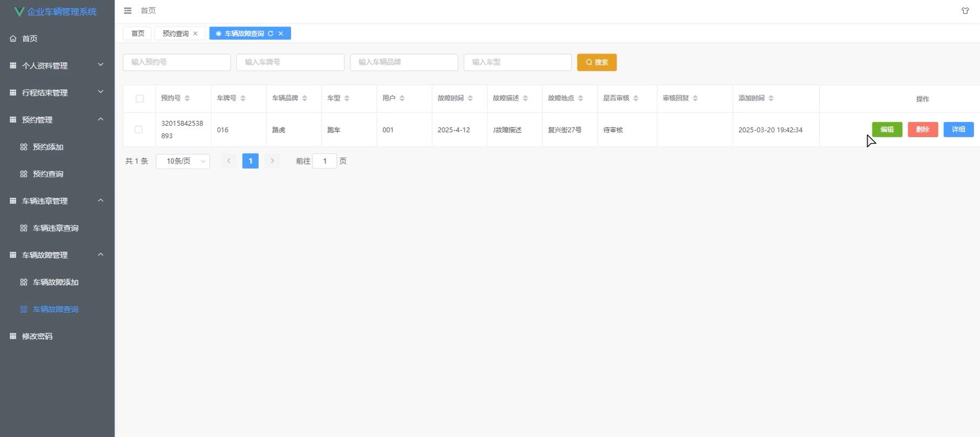Sort by 车牌号 column arrows
Viewport: 980px width, 437px height.
[x=243, y=98]
